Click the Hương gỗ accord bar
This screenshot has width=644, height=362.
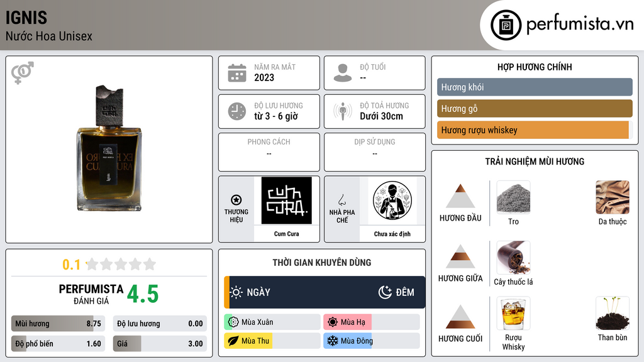(535, 109)
